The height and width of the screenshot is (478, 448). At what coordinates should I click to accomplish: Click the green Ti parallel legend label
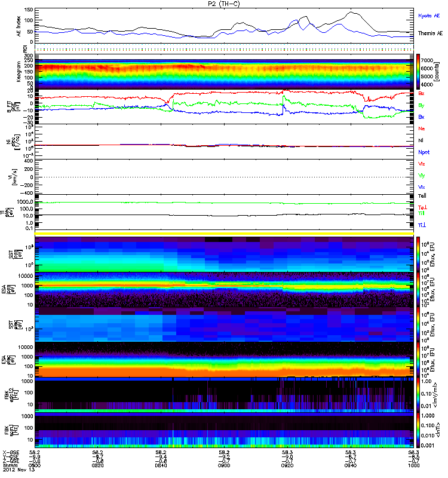tap(421, 213)
